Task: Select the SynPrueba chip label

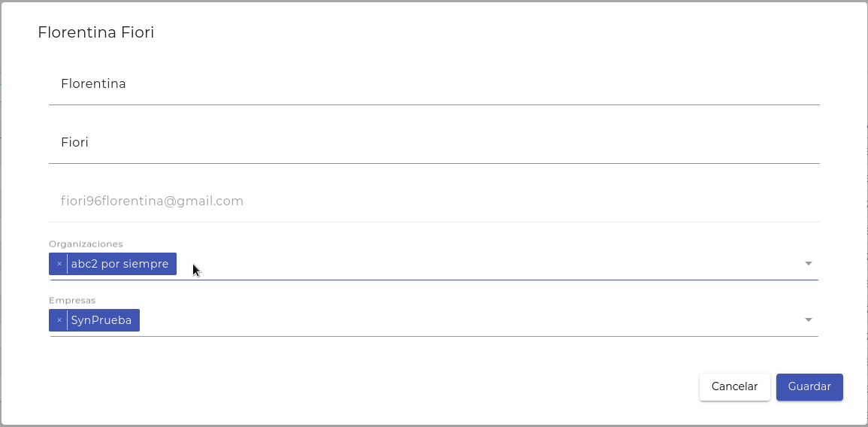Action: pyautogui.click(x=101, y=320)
